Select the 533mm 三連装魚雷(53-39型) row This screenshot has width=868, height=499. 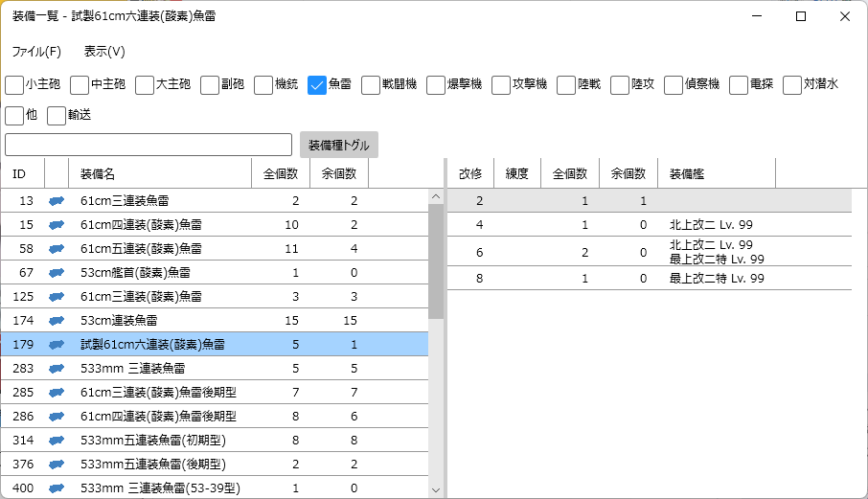(215, 488)
